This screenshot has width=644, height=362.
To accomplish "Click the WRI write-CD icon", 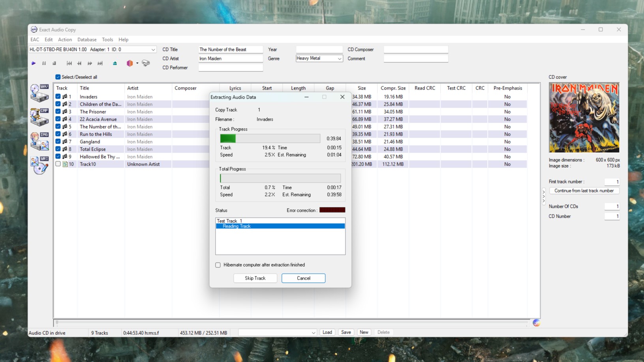I will (x=39, y=165).
